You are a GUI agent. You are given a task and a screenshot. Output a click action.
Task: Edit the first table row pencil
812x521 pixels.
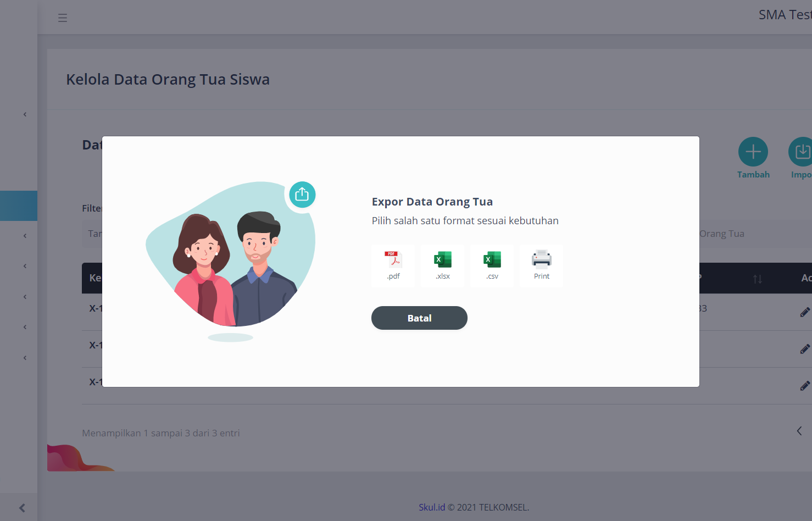pos(804,312)
